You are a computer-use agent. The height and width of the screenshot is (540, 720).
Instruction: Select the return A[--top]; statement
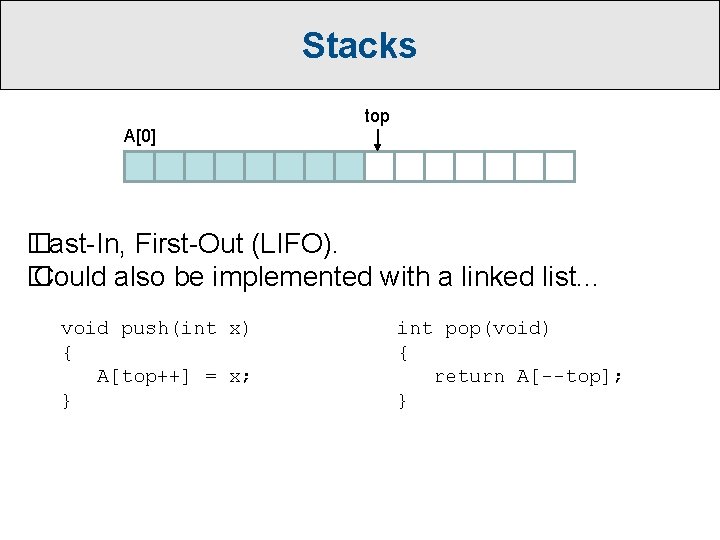pyautogui.click(x=528, y=377)
